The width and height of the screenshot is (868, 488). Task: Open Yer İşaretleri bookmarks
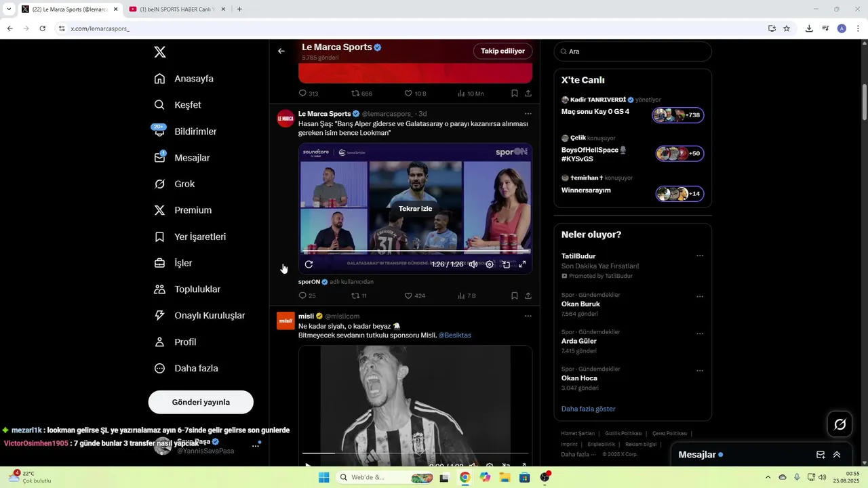[x=190, y=237]
